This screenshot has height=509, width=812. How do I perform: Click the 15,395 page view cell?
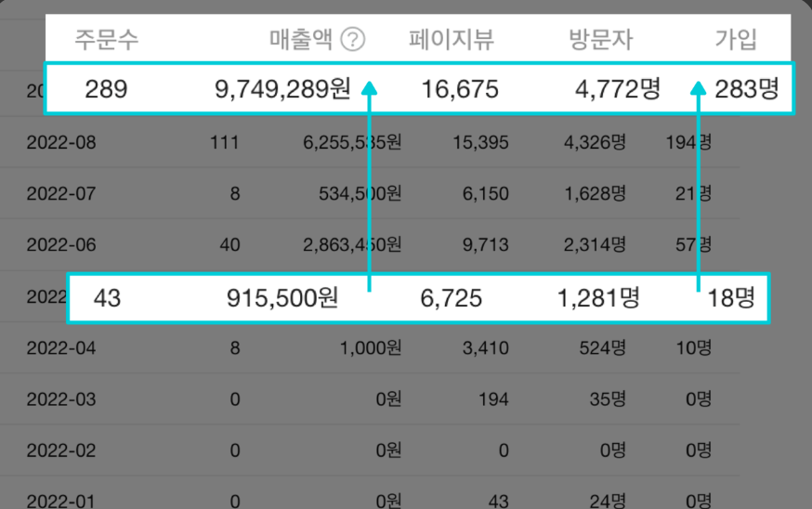tap(480, 142)
